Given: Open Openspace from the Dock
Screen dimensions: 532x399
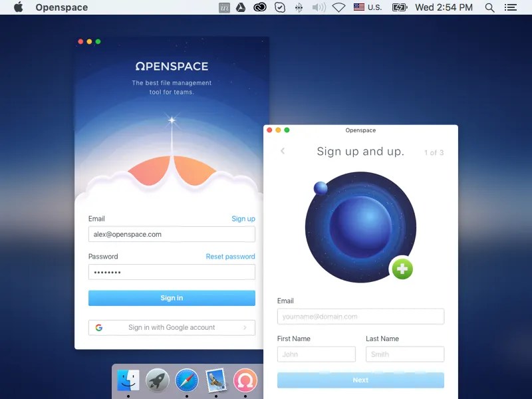Looking at the screenshot, I should (x=246, y=381).
